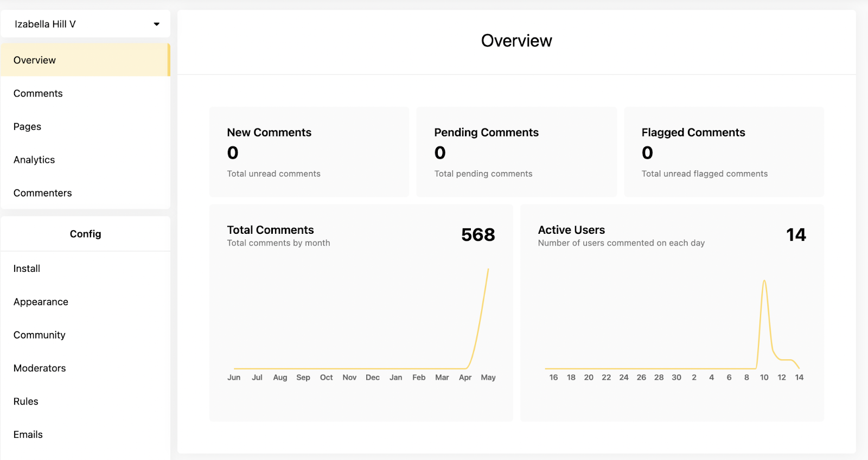Viewport: 868px width, 460px height.
Task: Open the Rules config page
Action: click(86, 401)
